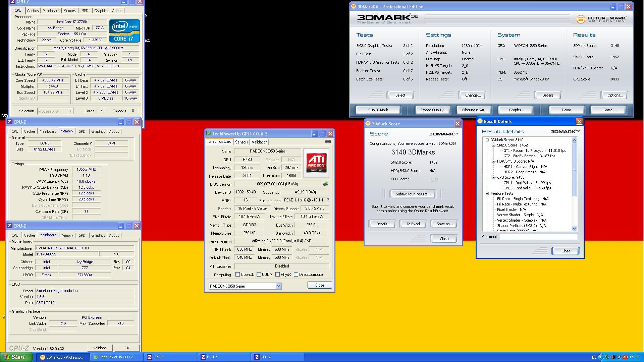Click the GPU-Z title bar app icon
644x362 pixels.
coord(208,134)
